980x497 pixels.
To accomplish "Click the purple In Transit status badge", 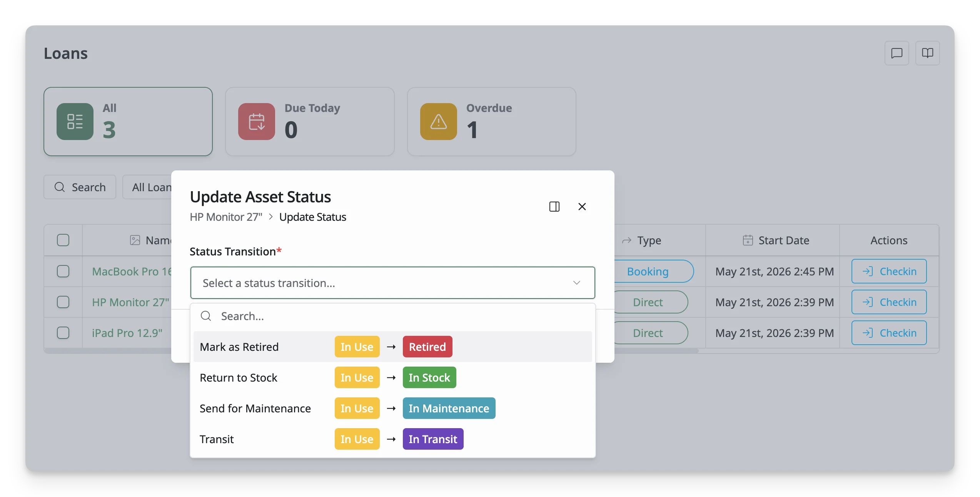I will click(433, 439).
